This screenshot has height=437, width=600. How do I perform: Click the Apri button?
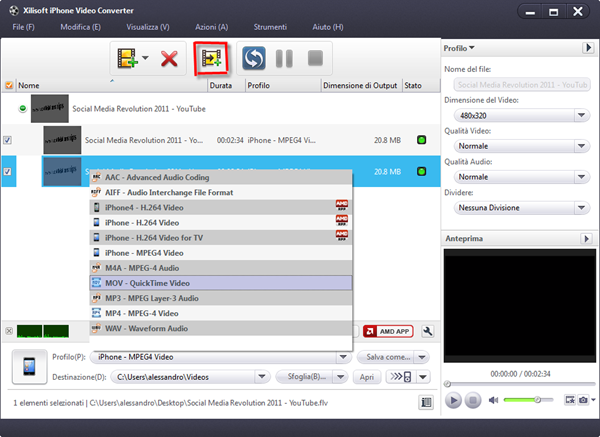coord(367,377)
